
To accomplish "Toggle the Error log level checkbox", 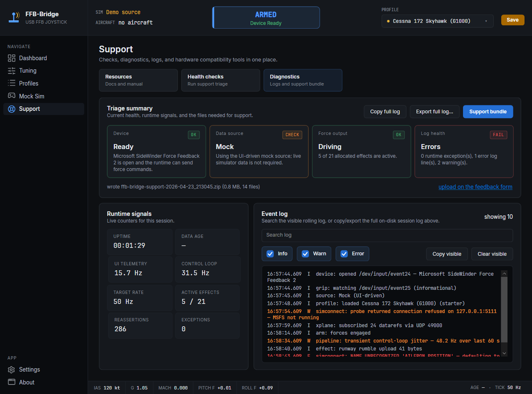I will coord(344,254).
